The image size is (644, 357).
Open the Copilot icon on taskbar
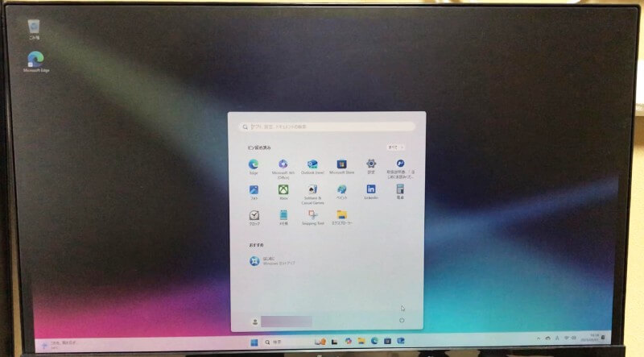click(x=349, y=342)
